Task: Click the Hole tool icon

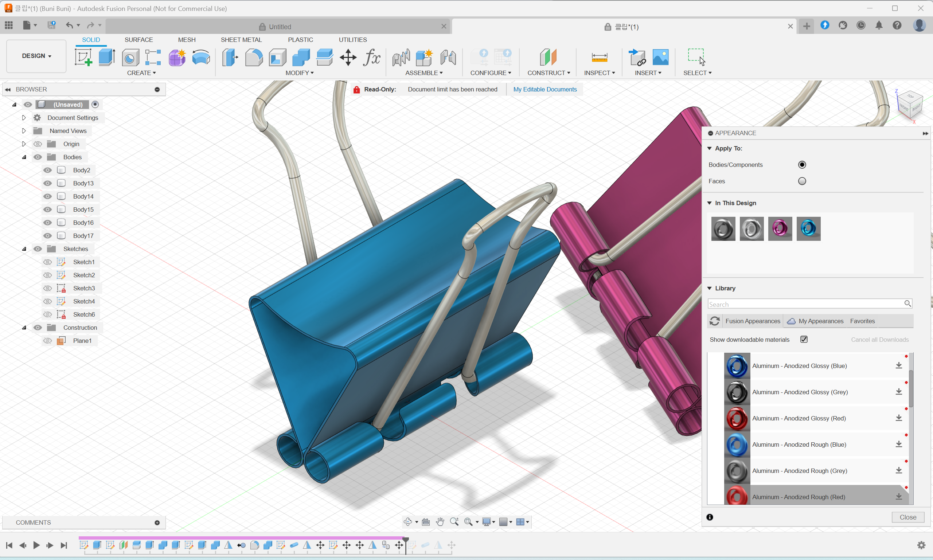Action: pyautogui.click(x=130, y=57)
